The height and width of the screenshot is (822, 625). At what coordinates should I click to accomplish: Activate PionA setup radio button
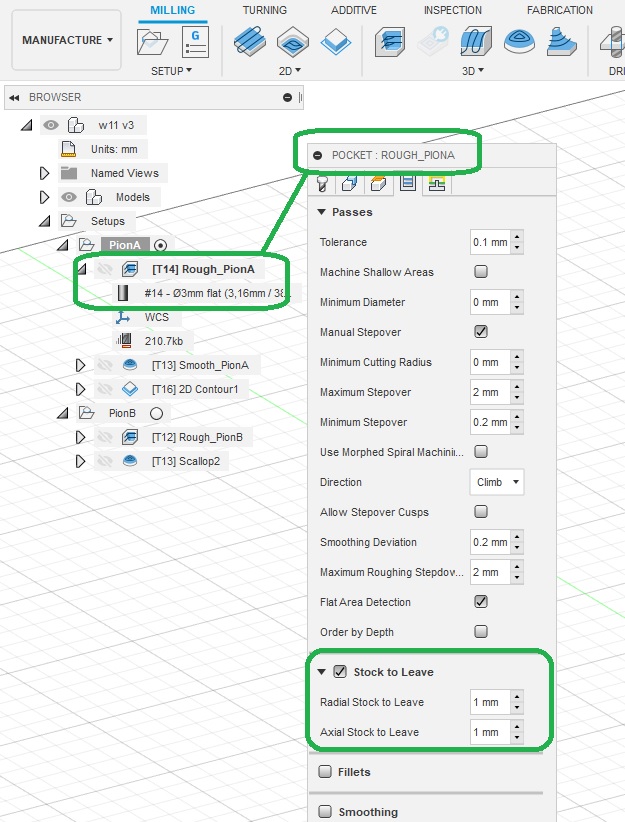pyautogui.click(x=161, y=245)
